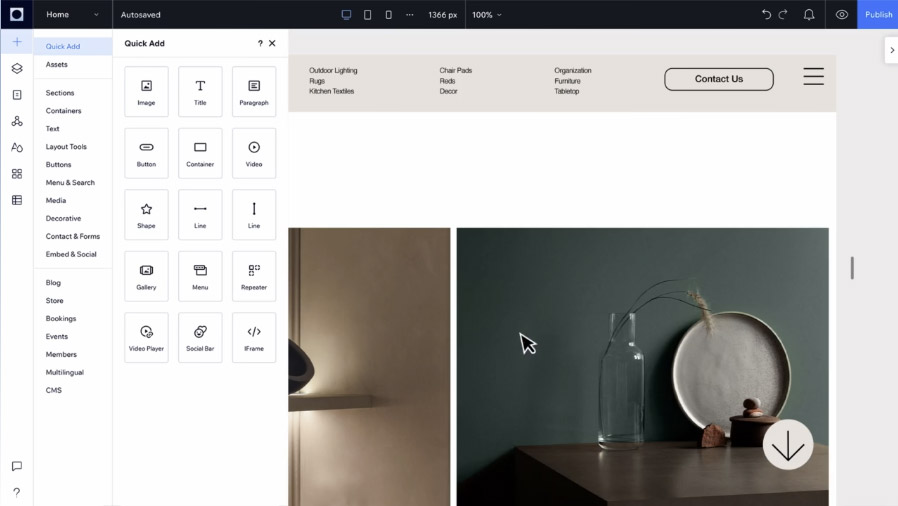Open Quick Add panel help
Screen dimensions: 898x506
[260, 44]
